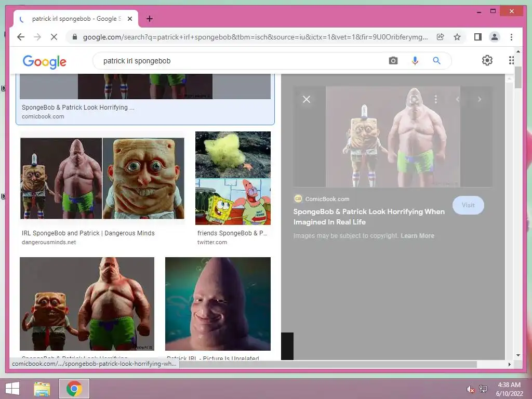Show previous image in preview
The width and height of the screenshot is (532, 399).
coord(458,99)
